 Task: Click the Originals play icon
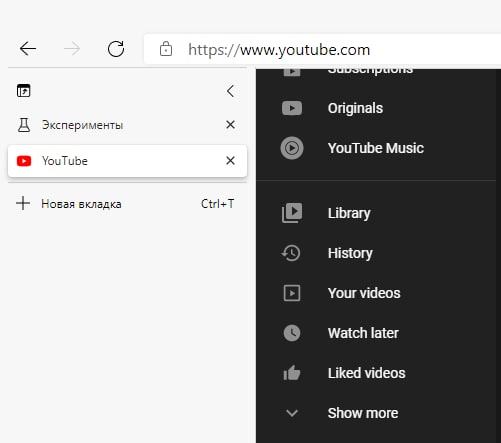point(292,108)
